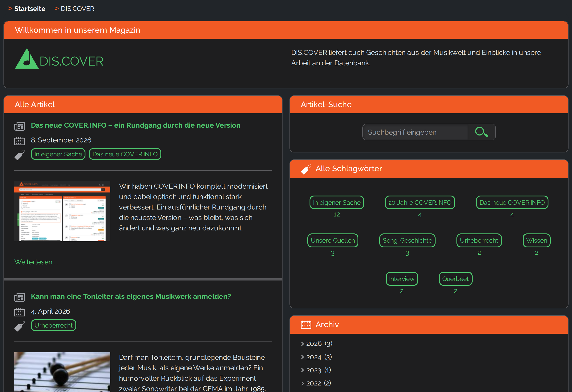This screenshot has height=392, width=572.
Task: Open article Kann man eine Tonleiter anmelden
Action: pyautogui.click(x=131, y=296)
